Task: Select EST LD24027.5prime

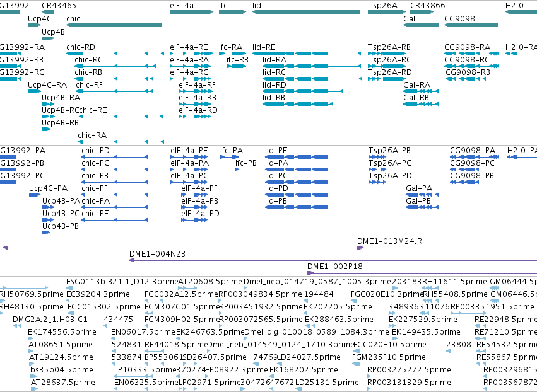Action: (281, 364)
